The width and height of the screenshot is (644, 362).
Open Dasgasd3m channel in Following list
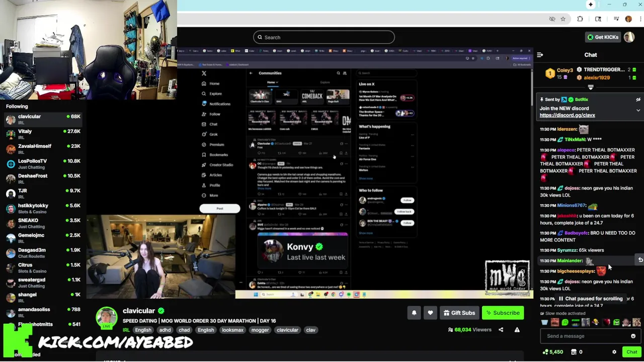[43, 253]
